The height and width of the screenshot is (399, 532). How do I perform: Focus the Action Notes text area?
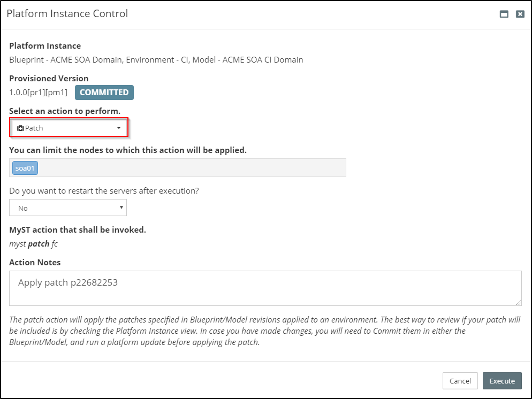265,288
